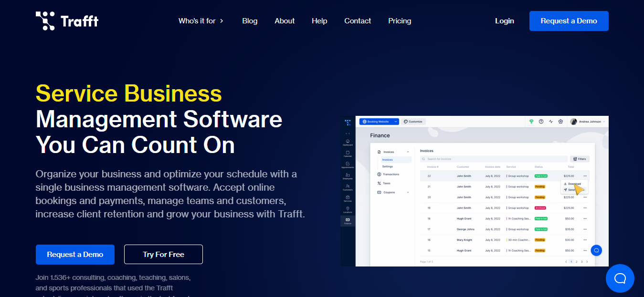
Task: Open the three-dot menu for invoice 19
Action: [585, 208]
